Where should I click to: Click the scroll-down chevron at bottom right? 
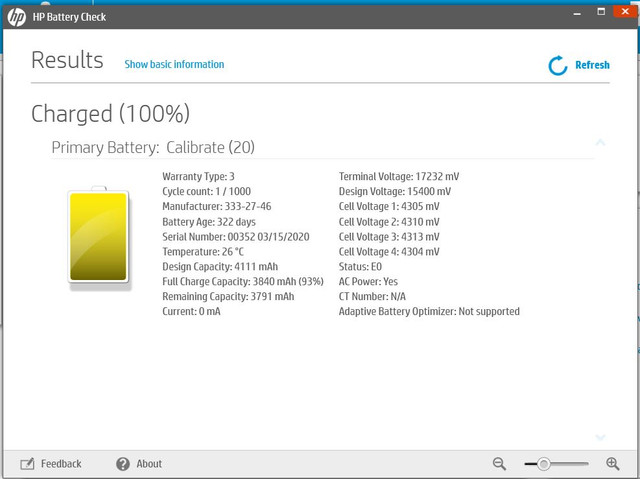coord(600,437)
